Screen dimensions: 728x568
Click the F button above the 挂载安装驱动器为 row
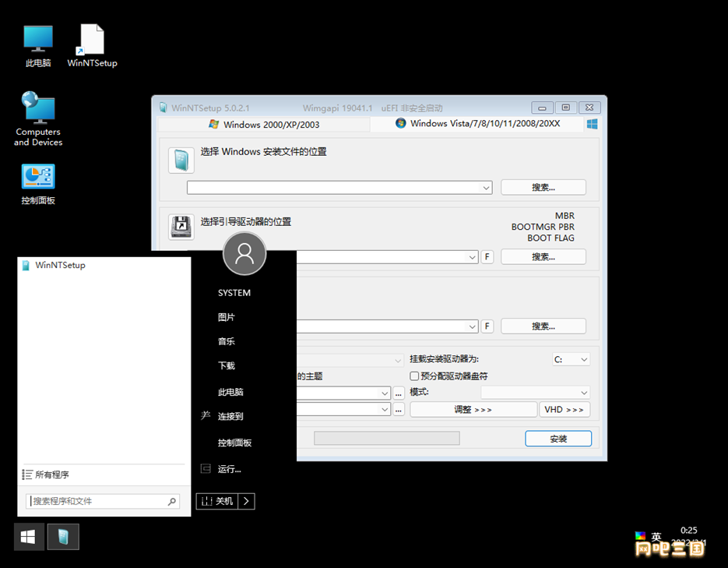[x=487, y=326]
